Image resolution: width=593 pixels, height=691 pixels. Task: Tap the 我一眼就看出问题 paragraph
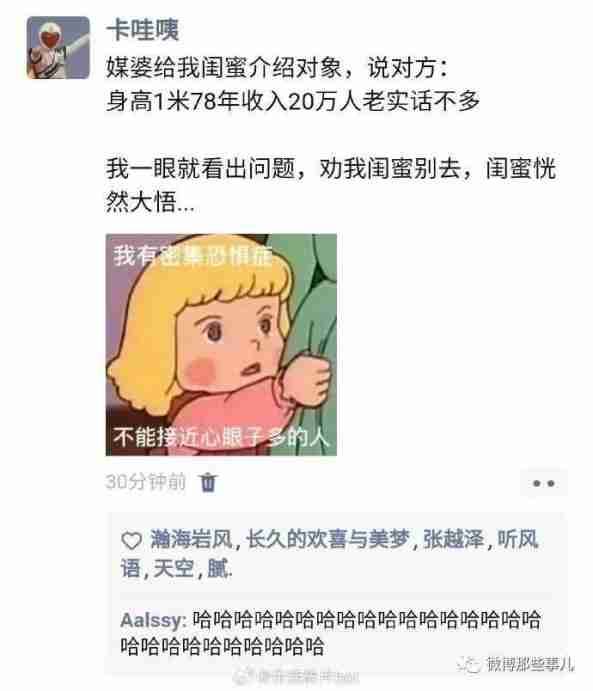(330, 185)
